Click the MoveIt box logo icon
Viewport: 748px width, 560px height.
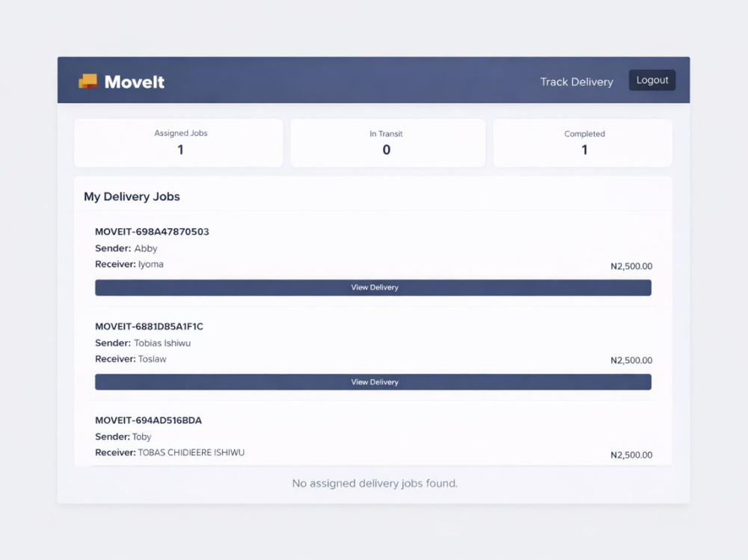coord(88,81)
